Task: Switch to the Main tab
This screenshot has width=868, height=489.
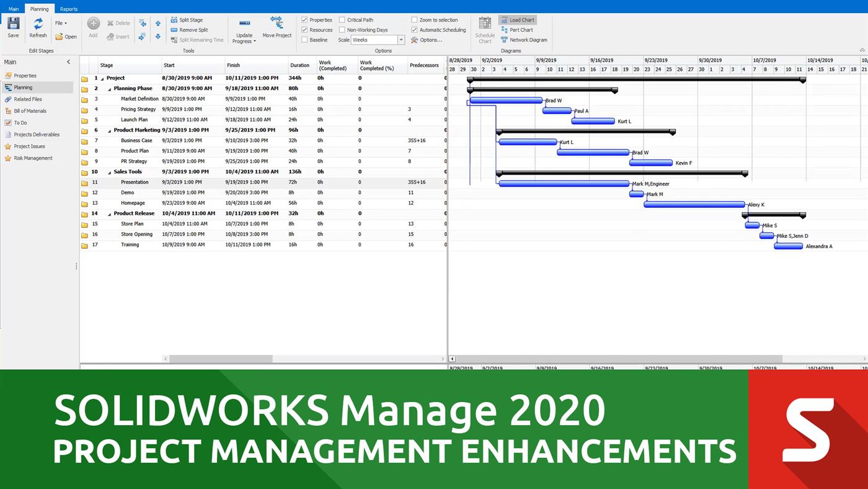Action: 14,9
